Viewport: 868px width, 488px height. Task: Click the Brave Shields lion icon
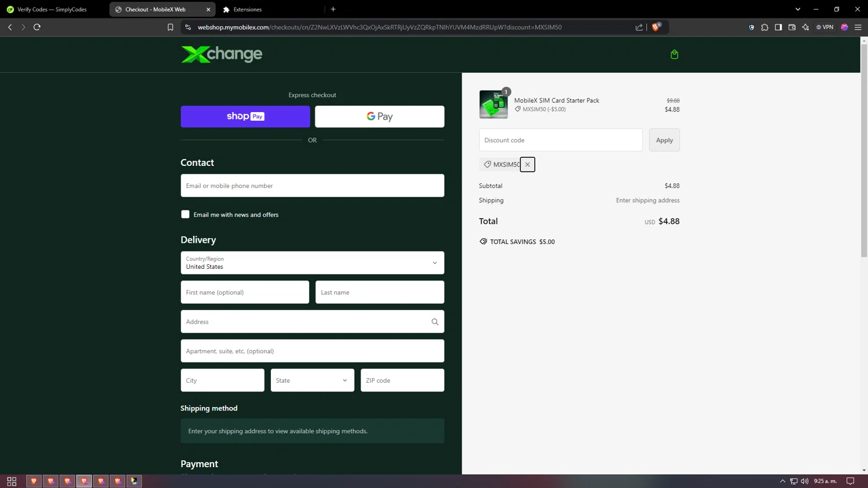tap(656, 27)
